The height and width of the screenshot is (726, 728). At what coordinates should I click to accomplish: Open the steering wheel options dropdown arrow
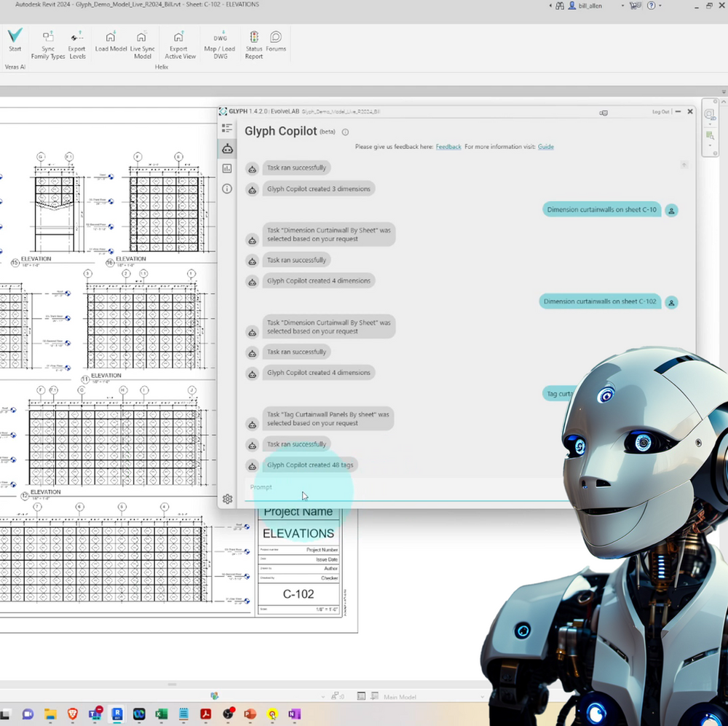pyautogui.click(x=710, y=125)
